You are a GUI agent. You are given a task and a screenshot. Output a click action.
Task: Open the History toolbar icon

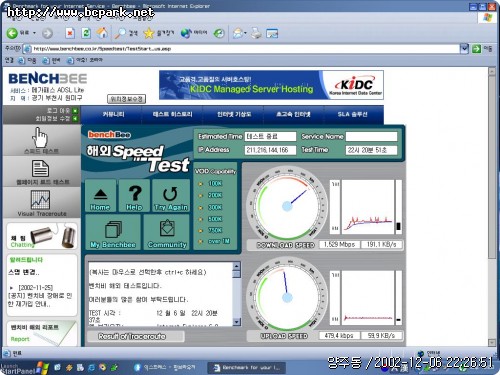click(x=219, y=33)
